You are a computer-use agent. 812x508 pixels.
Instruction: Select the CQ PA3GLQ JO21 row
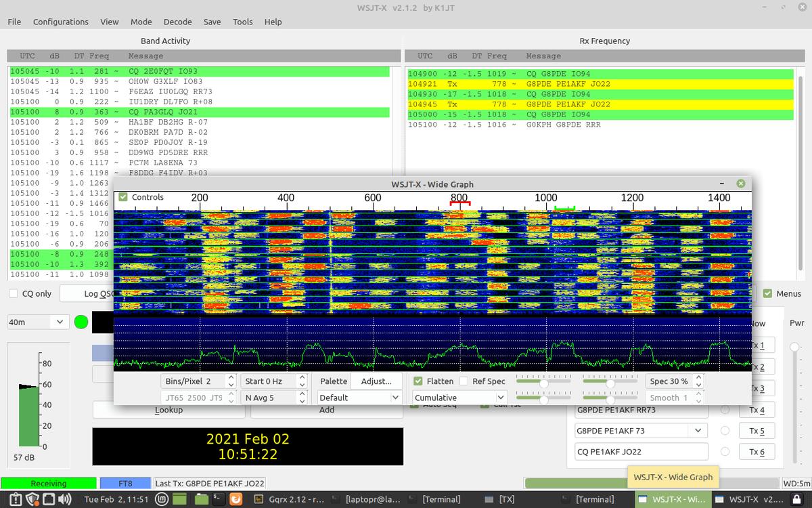pyautogui.click(x=200, y=112)
